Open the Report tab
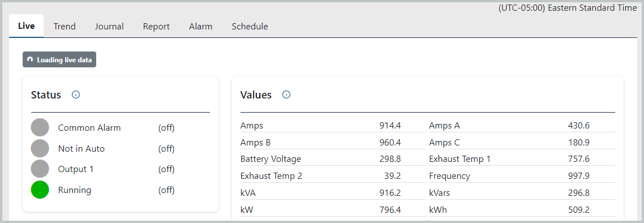The image size is (644, 223). click(156, 26)
